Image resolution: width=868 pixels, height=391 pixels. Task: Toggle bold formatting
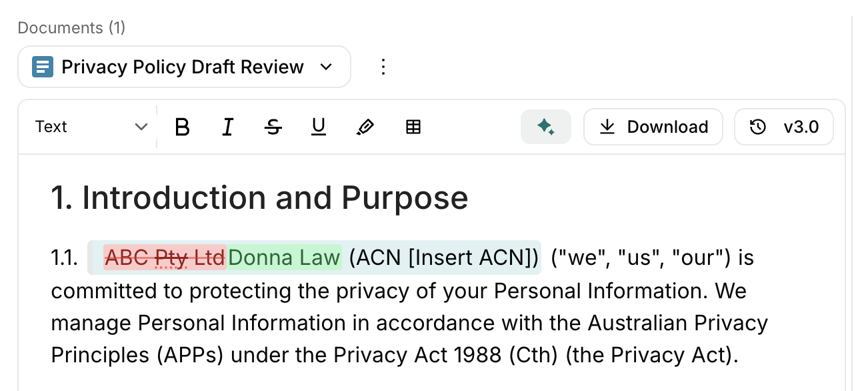point(182,127)
